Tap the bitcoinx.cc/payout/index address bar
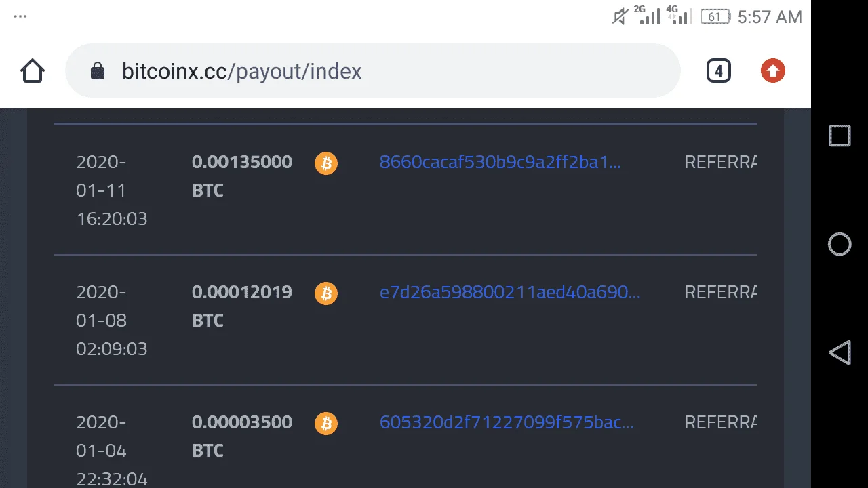 [x=372, y=71]
